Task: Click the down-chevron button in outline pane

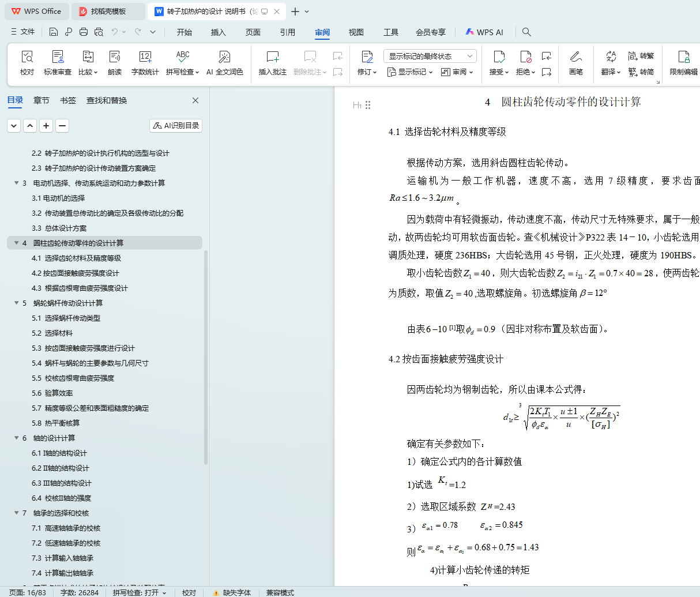Action: pyautogui.click(x=14, y=126)
